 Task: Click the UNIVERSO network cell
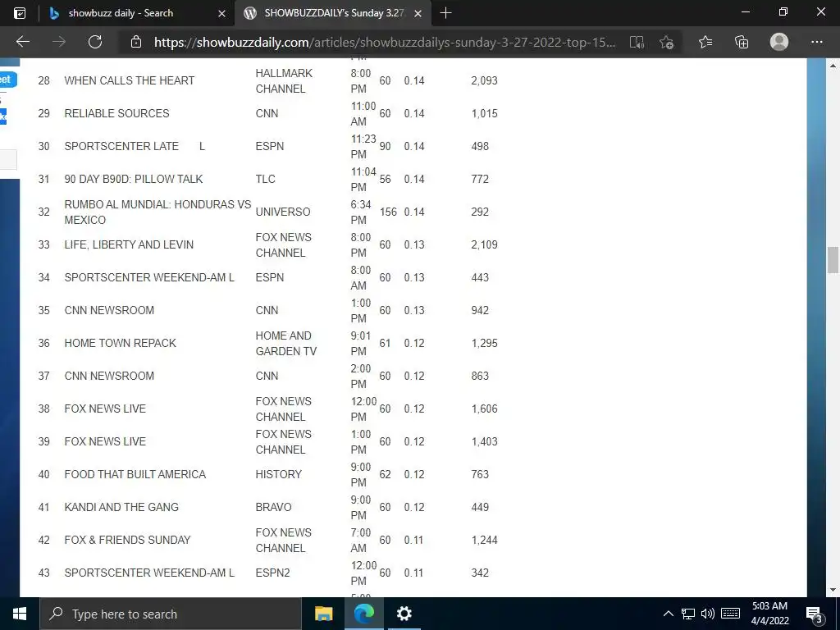pyautogui.click(x=283, y=212)
